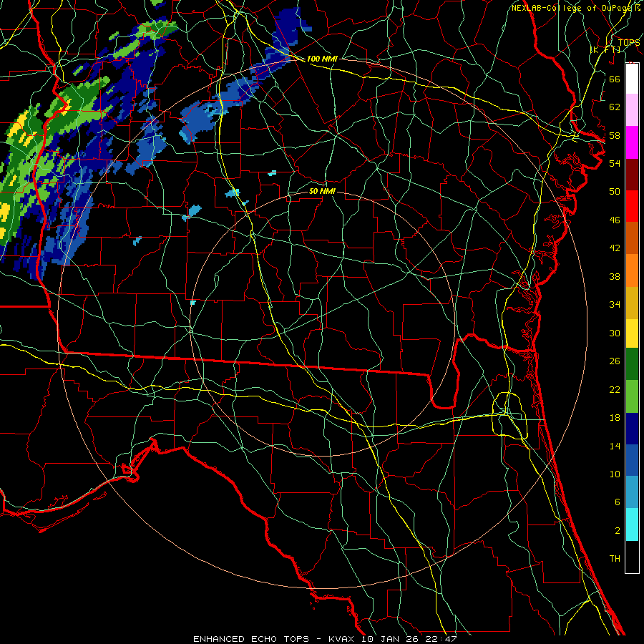Click the light blue legend swatch
644x644 pixels.
[632, 492]
